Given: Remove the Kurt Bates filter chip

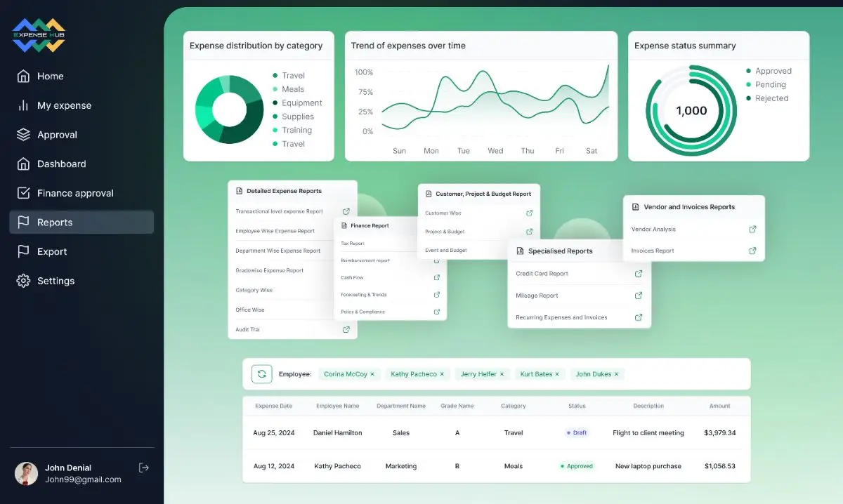Looking at the screenshot, I should point(557,374).
